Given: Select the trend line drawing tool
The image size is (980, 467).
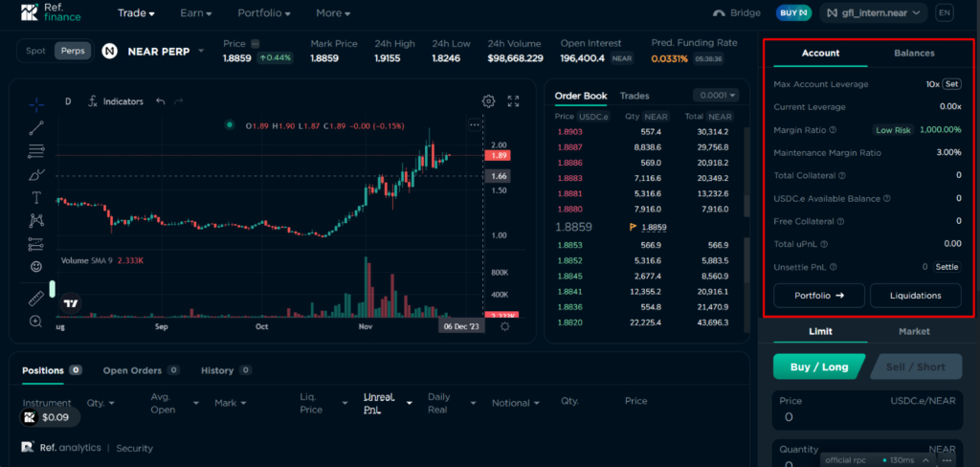Looking at the screenshot, I should click(x=36, y=127).
